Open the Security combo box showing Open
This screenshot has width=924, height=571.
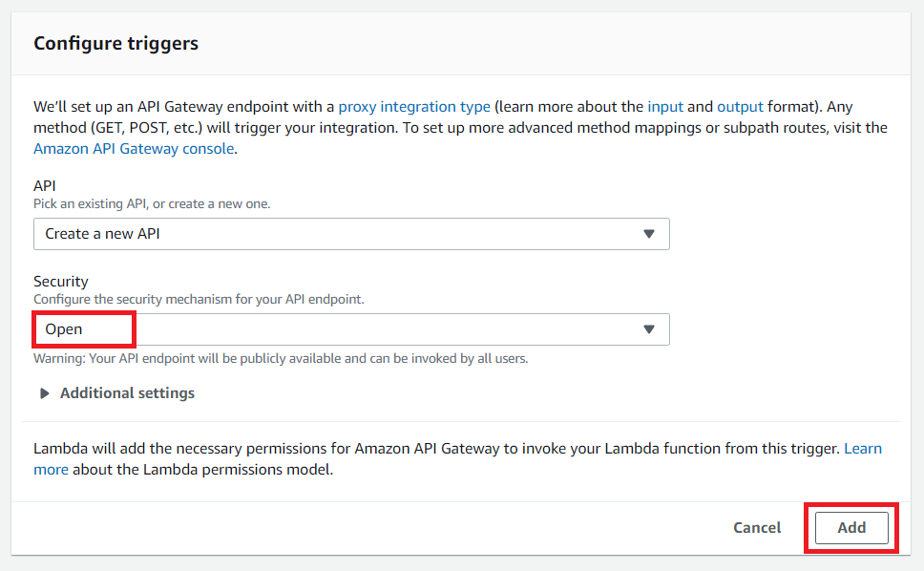(350, 329)
